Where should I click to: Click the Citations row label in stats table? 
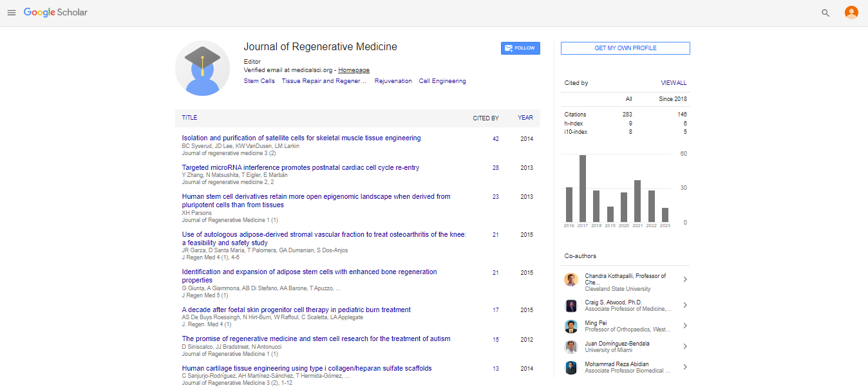(575, 115)
